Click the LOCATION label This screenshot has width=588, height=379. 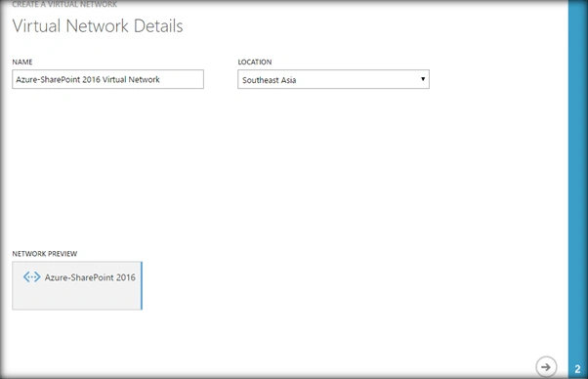(255, 62)
